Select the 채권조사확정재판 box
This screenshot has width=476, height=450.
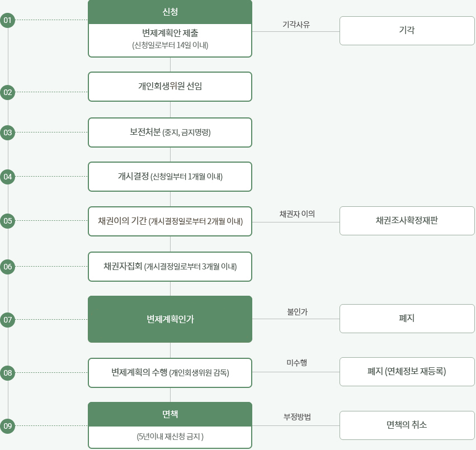[x=407, y=221]
